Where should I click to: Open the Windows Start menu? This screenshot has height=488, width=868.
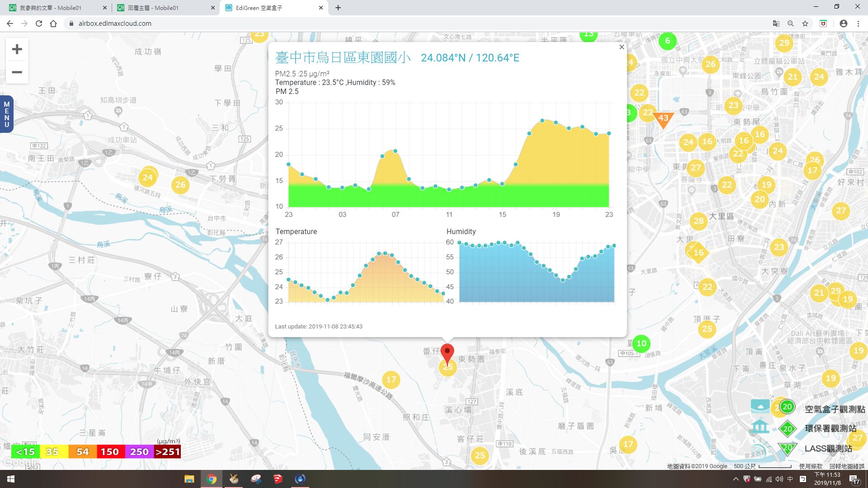[x=11, y=479]
